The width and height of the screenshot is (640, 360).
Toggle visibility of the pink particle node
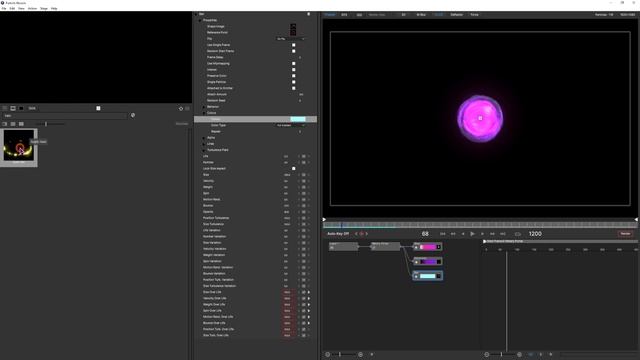416,247
